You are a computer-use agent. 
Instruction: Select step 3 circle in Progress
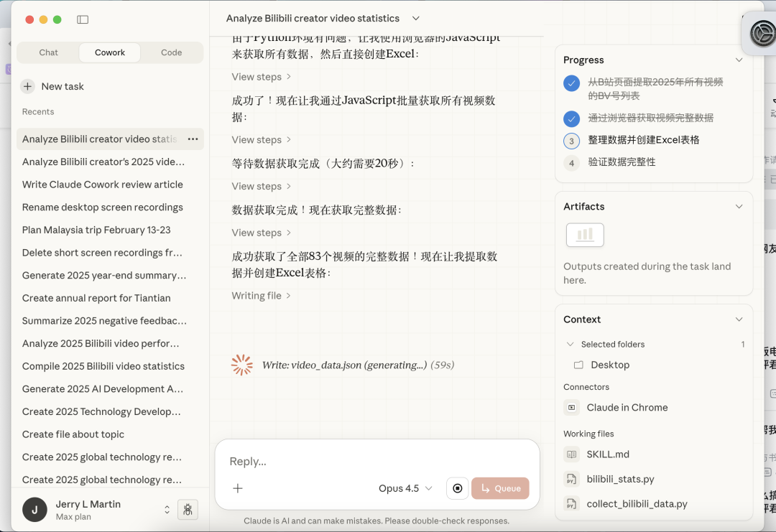click(571, 141)
